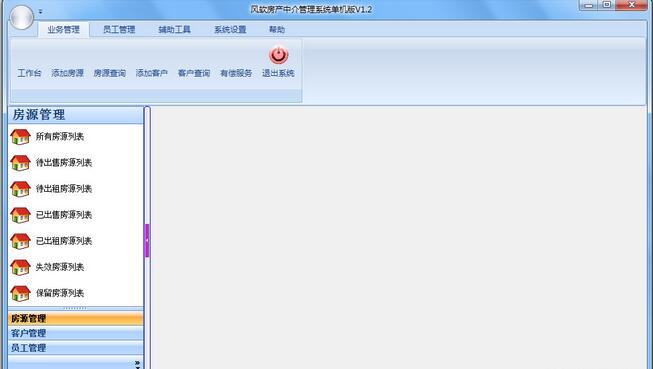Switch to 员工管理 navigation group at bottom

tap(75, 348)
